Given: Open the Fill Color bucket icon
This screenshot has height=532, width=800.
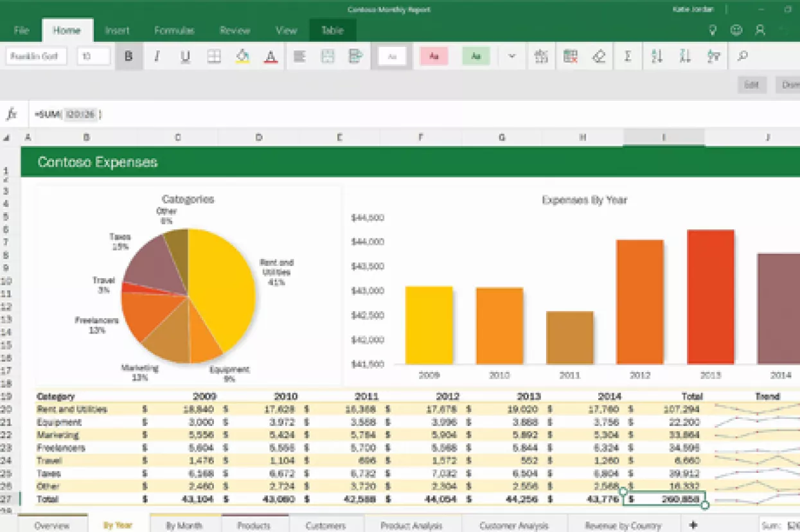Looking at the screenshot, I should pyautogui.click(x=242, y=56).
